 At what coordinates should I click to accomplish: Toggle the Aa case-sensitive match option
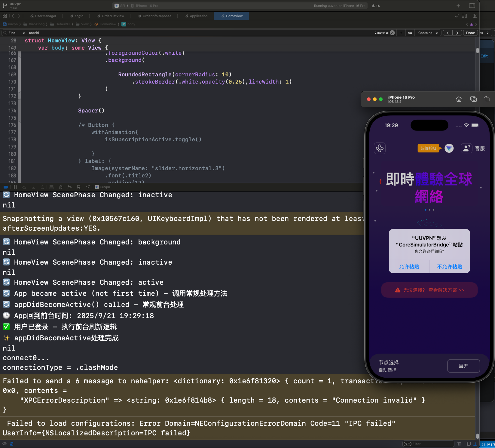[410, 33]
